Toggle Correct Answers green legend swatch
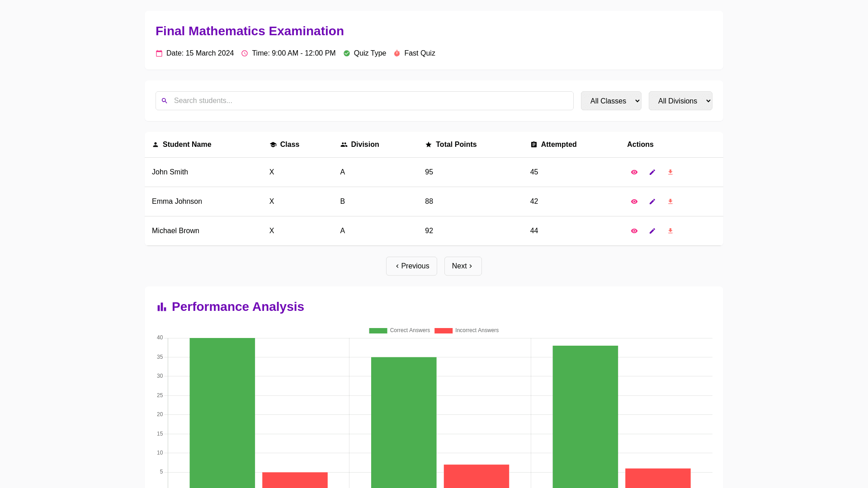The height and width of the screenshot is (488, 868). 378,331
